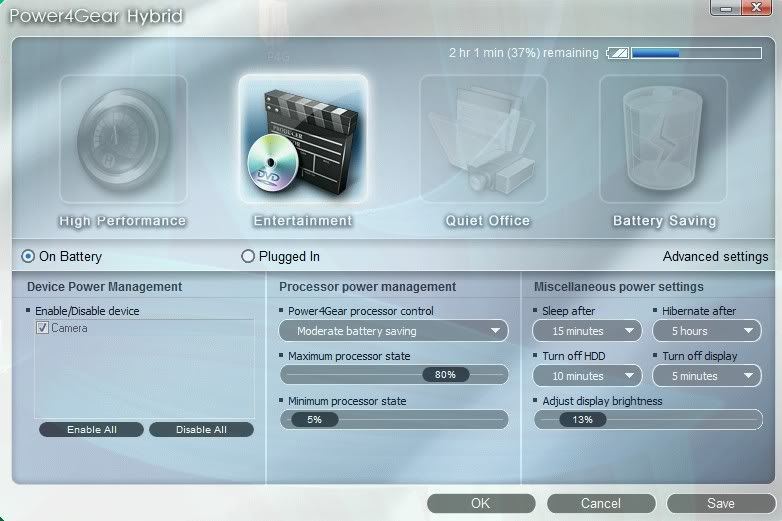The height and width of the screenshot is (521, 782).
Task: Click the OK button
Action: [481, 504]
